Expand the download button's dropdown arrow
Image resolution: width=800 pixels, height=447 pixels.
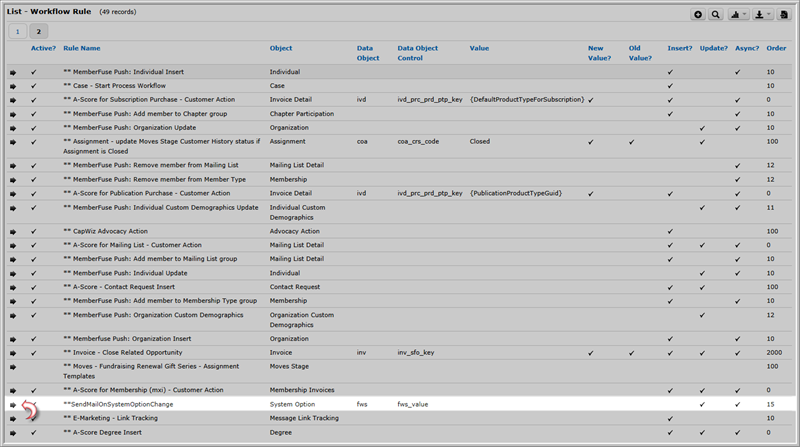(769, 14)
